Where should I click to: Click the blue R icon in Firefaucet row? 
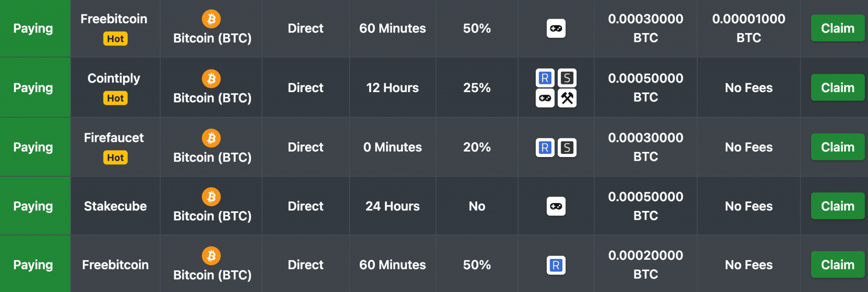[545, 147]
